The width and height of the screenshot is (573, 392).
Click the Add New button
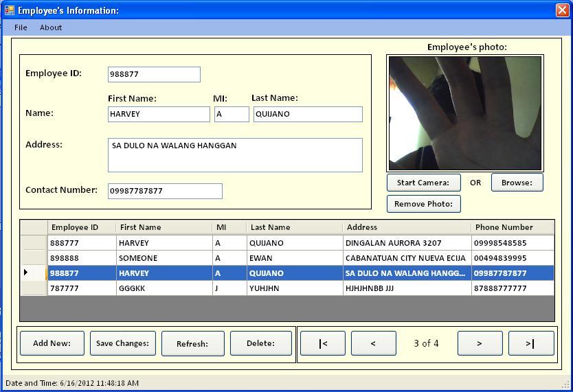click(52, 343)
